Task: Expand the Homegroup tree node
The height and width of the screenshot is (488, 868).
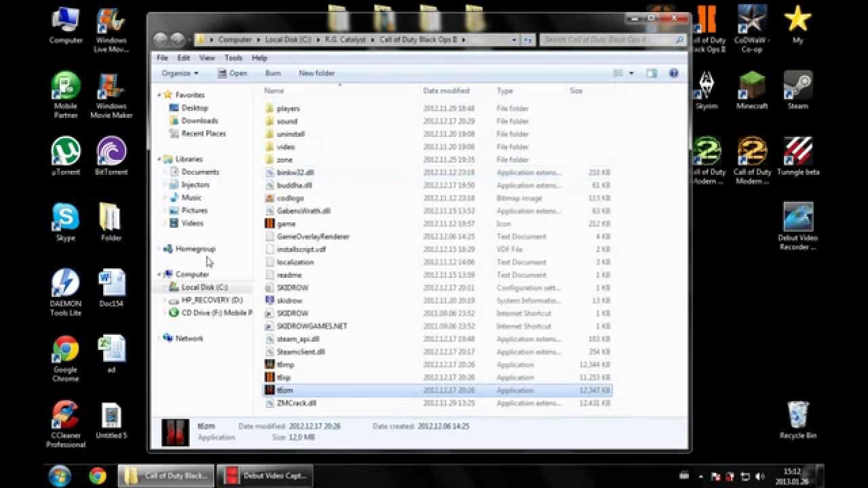Action: tap(160, 249)
